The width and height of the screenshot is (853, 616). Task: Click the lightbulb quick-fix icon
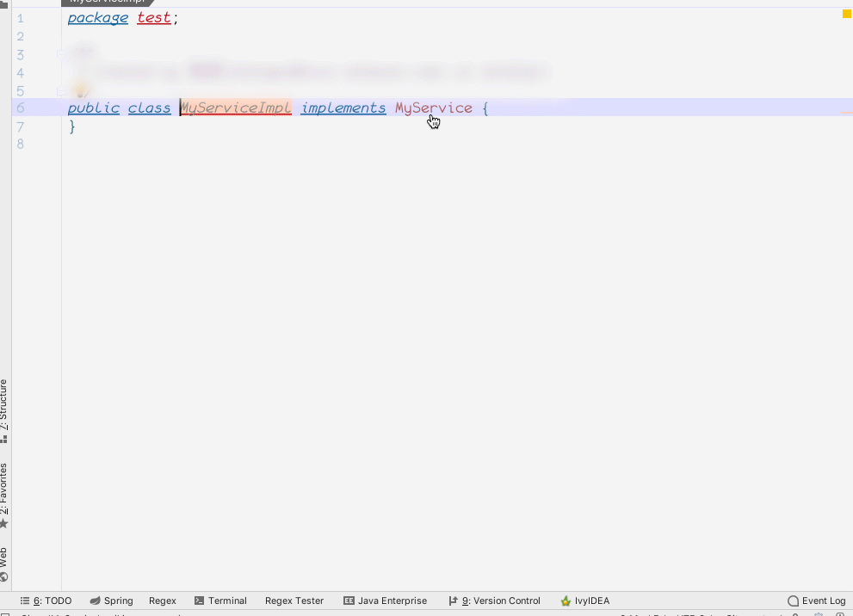[81, 90]
